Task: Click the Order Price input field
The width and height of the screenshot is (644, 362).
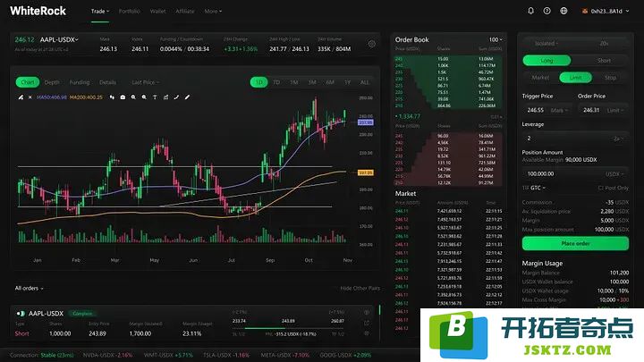Action: 603,111
